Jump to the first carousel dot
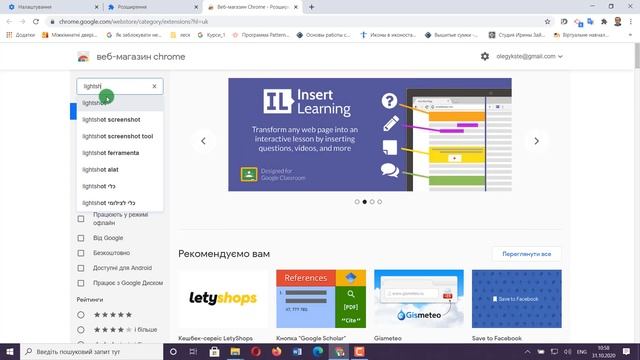Screen dimensions: 640x360 click(x=357, y=202)
